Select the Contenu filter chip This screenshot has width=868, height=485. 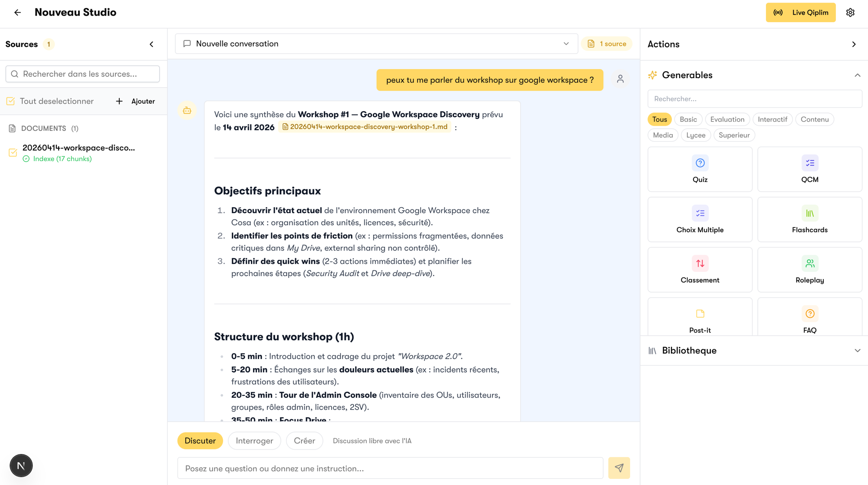point(815,119)
